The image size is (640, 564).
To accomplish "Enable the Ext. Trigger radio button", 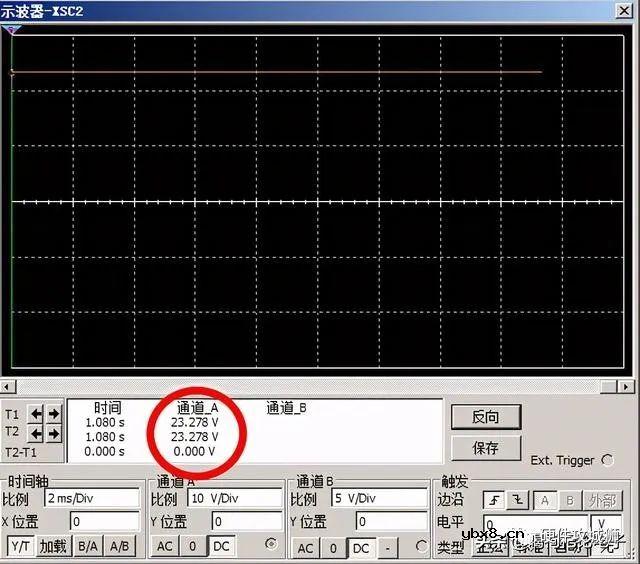I will click(x=606, y=460).
